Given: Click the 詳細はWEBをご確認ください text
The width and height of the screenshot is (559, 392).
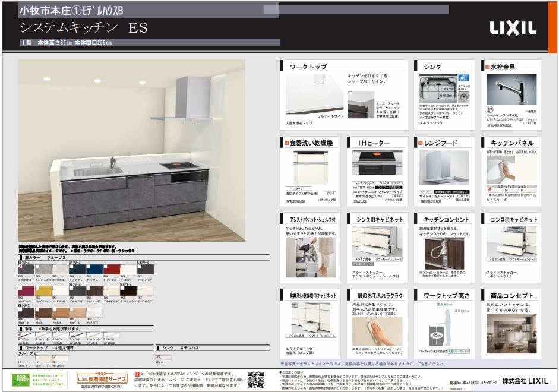Looking at the screenshot, I should 102,387.
